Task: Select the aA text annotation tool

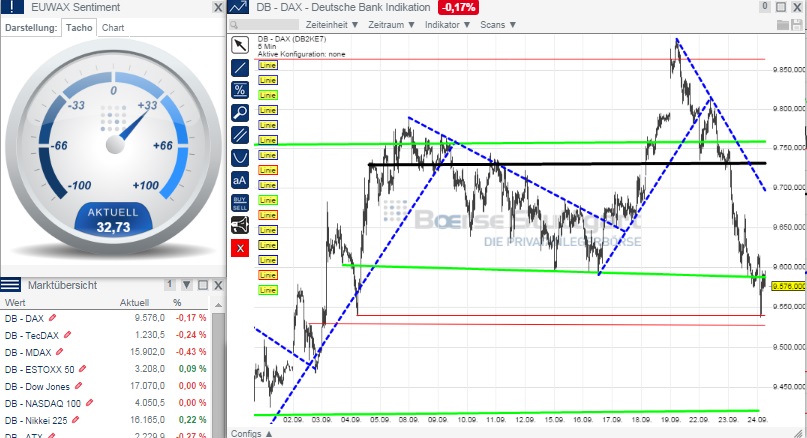Action: 240,180
